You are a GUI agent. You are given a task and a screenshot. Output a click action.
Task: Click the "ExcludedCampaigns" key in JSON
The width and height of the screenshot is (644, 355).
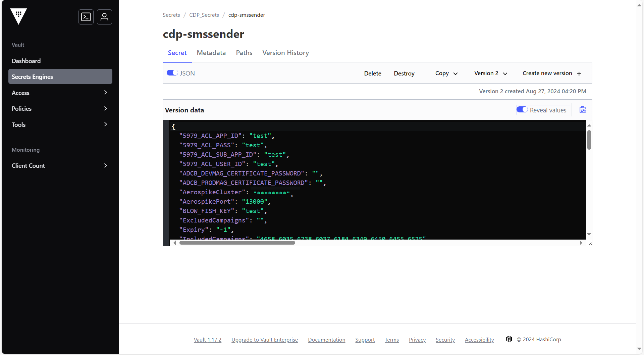tap(214, 220)
